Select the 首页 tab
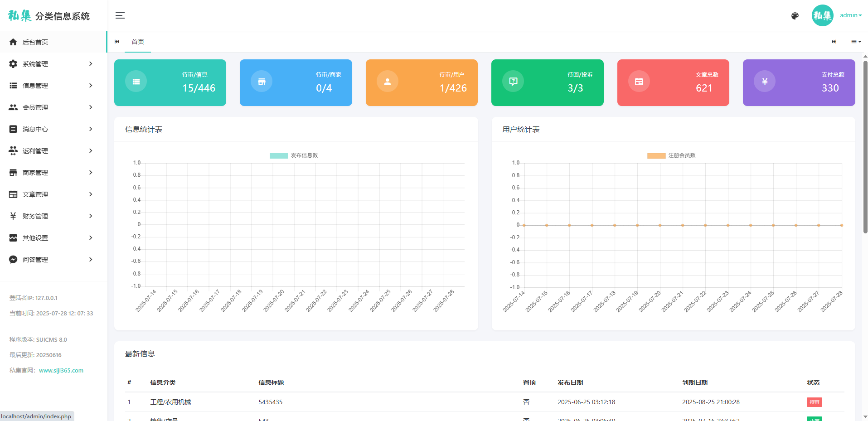868x421 pixels. pos(138,42)
